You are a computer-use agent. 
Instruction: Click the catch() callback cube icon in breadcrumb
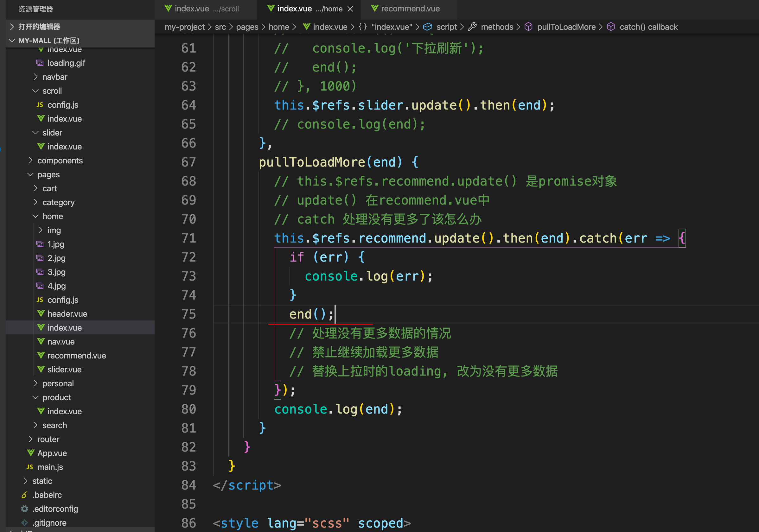(x=611, y=27)
